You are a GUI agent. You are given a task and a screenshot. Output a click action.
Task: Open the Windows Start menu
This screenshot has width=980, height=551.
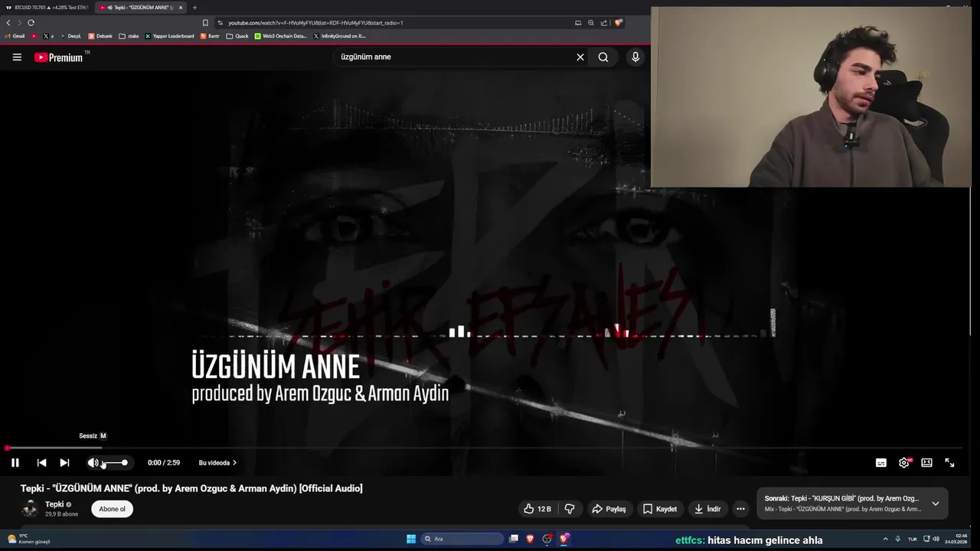pyautogui.click(x=411, y=539)
